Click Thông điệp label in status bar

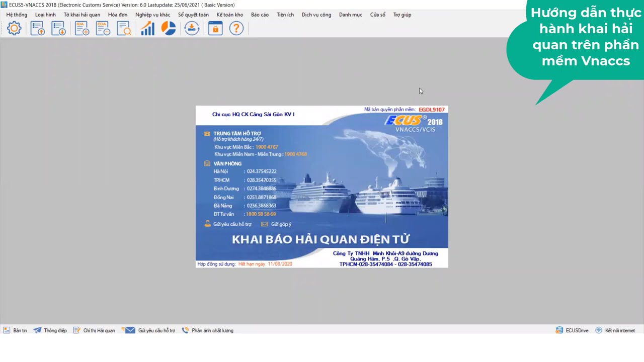(55, 330)
